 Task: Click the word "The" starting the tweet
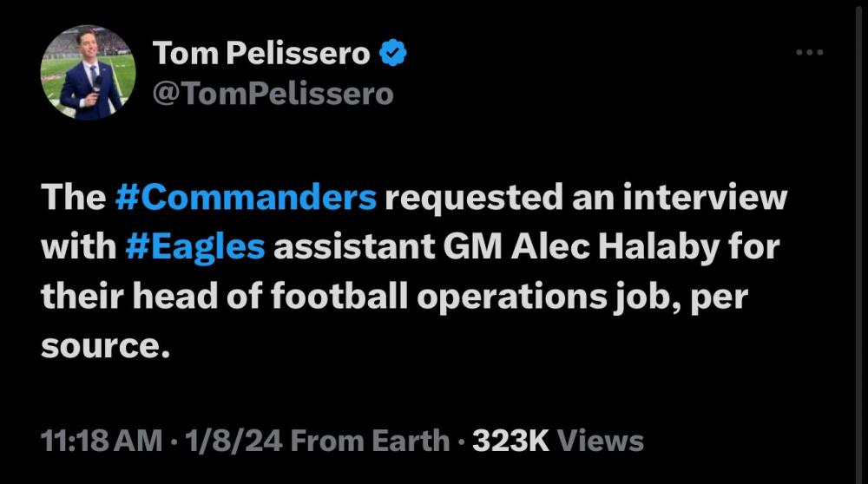point(72,198)
